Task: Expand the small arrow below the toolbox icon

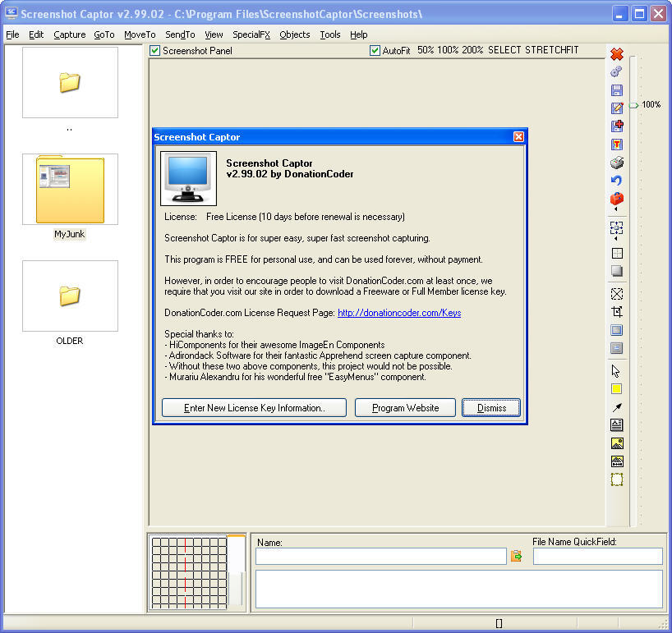Action: [x=617, y=210]
